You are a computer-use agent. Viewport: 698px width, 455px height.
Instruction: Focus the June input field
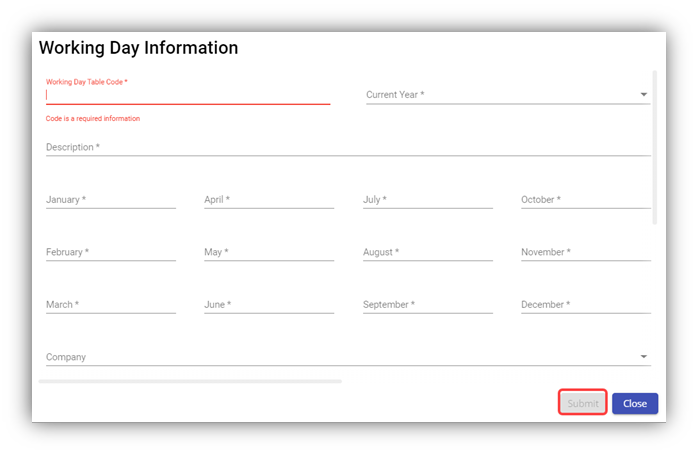tap(268, 305)
